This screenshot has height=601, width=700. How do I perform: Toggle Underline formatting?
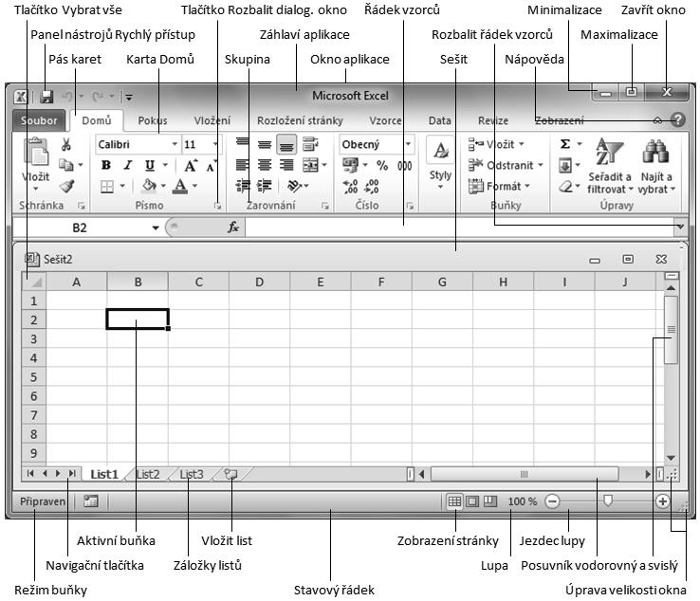pyautogui.click(x=150, y=165)
